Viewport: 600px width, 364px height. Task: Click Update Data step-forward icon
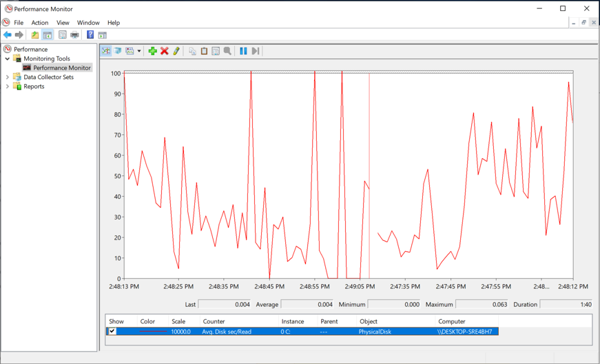256,51
